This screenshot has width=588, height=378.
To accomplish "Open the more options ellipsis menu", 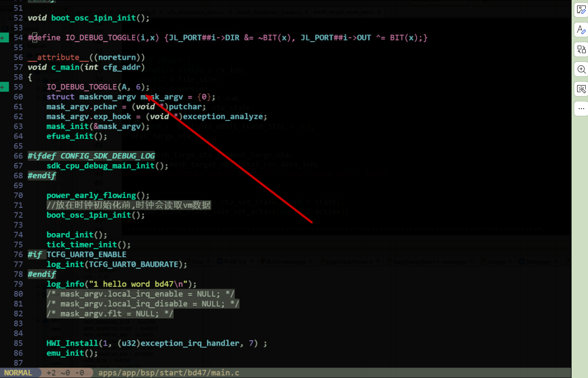I will pos(581,109).
